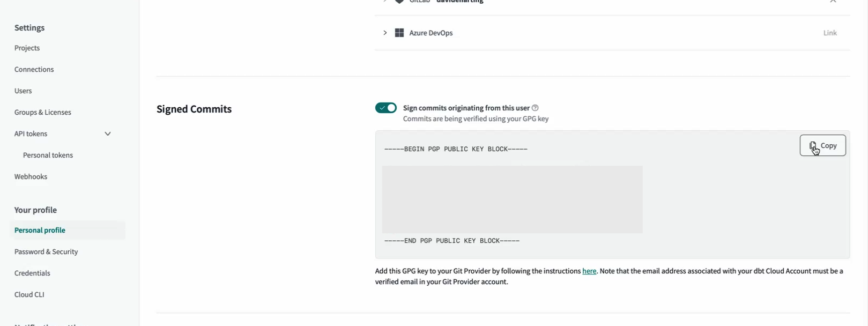Select Personal tokens under API tokens

pos(48,155)
